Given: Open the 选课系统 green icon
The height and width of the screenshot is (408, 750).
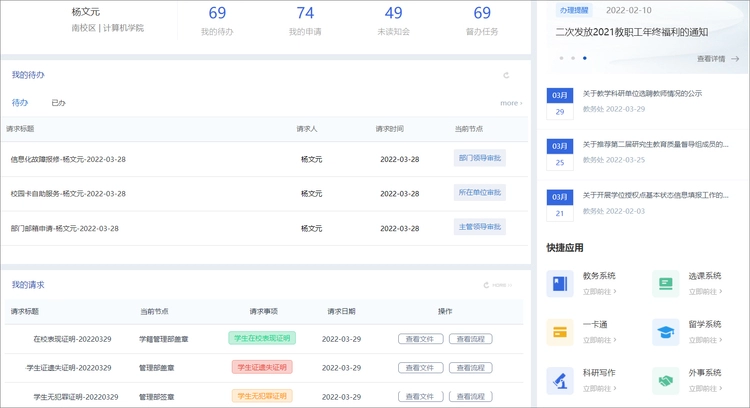Looking at the screenshot, I should pyautogui.click(x=666, y=283).
